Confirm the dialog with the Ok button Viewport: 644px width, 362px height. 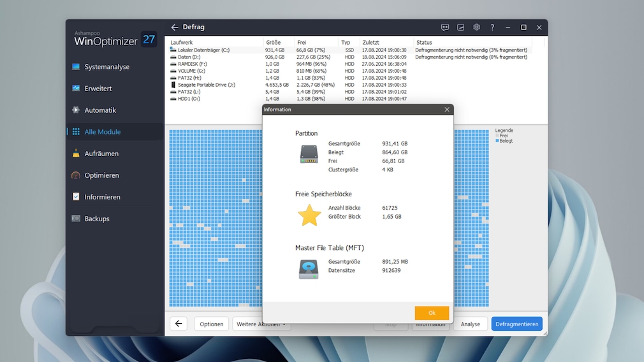(x=432, y=313)
